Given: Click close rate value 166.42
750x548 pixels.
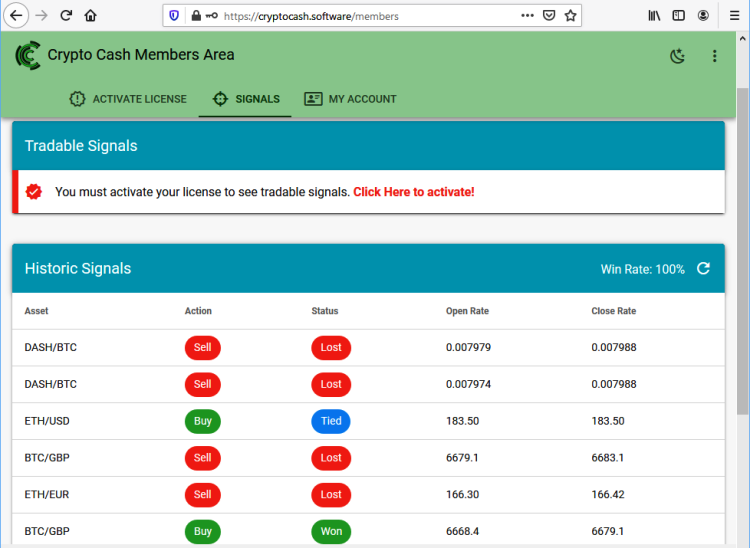Looking at the screenshot, I should 608,495.
